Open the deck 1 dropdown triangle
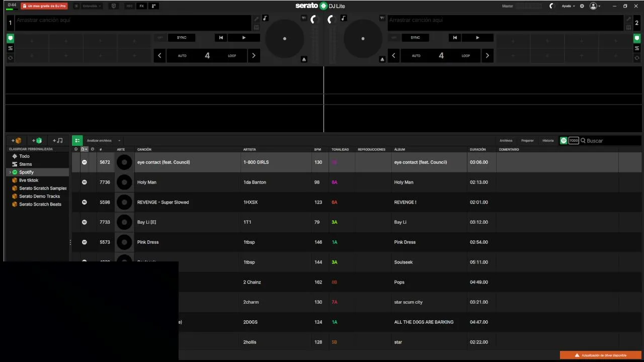This screenshot has height=362, width=644. point(304,18)
